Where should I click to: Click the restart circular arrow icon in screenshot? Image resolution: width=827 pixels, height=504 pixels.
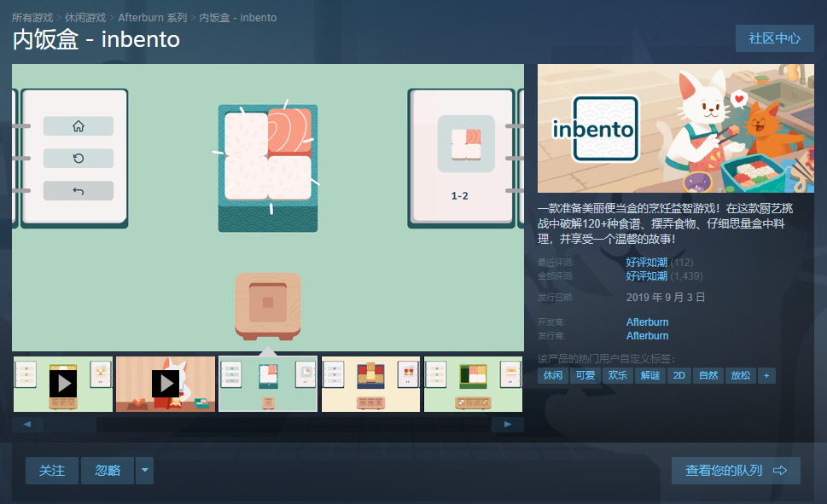pos(78,158)
